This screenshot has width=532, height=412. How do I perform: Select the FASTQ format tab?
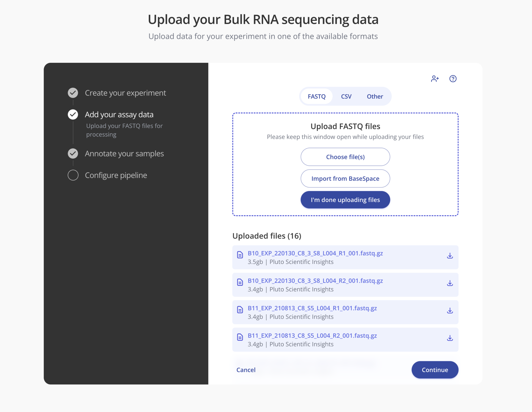[x=316, y=97]
